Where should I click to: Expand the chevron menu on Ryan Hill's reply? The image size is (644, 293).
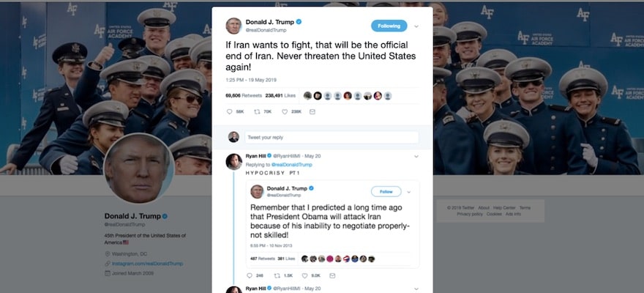(416, 156)
